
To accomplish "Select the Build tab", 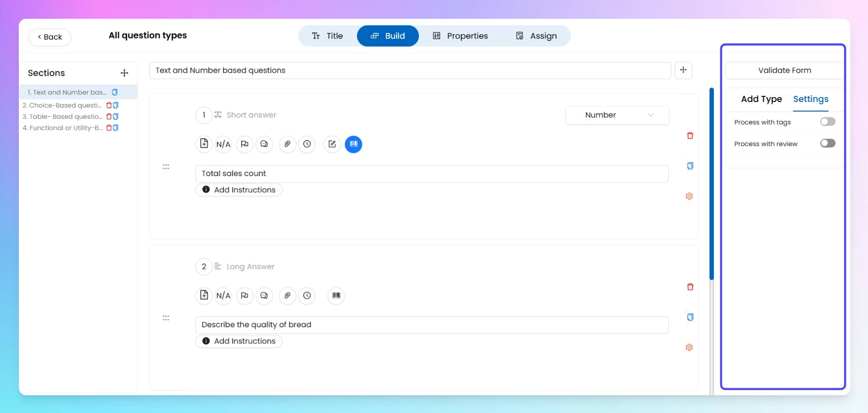I will [388, 36].
